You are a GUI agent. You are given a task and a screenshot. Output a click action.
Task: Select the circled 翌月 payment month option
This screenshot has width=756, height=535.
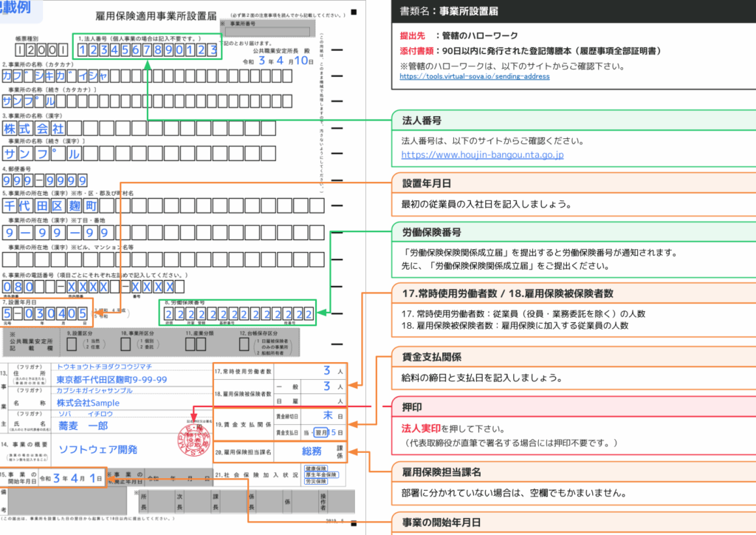320,432
